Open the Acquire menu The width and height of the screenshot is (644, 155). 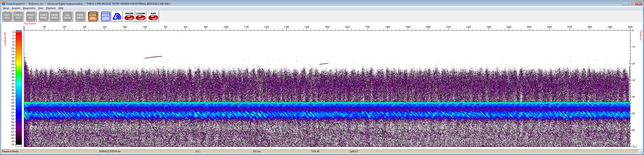coord(16,8)
